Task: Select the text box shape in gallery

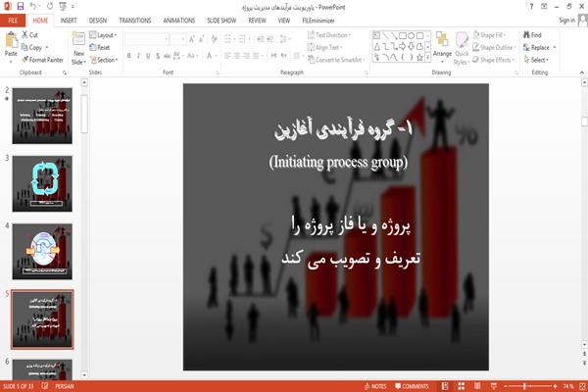Action: [x=376, y=35]
